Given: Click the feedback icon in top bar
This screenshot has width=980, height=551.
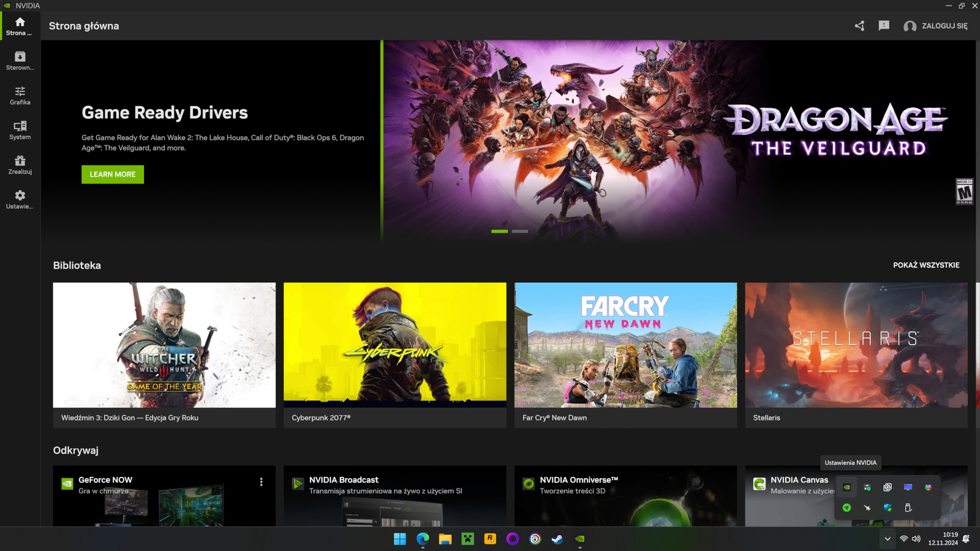Looking at the screenshot, I should 883,26.
